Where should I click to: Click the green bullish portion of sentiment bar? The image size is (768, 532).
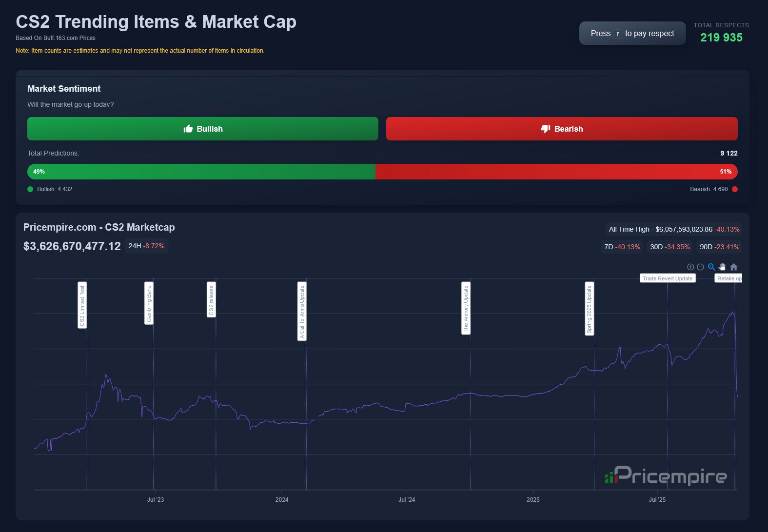click(201, 172)
